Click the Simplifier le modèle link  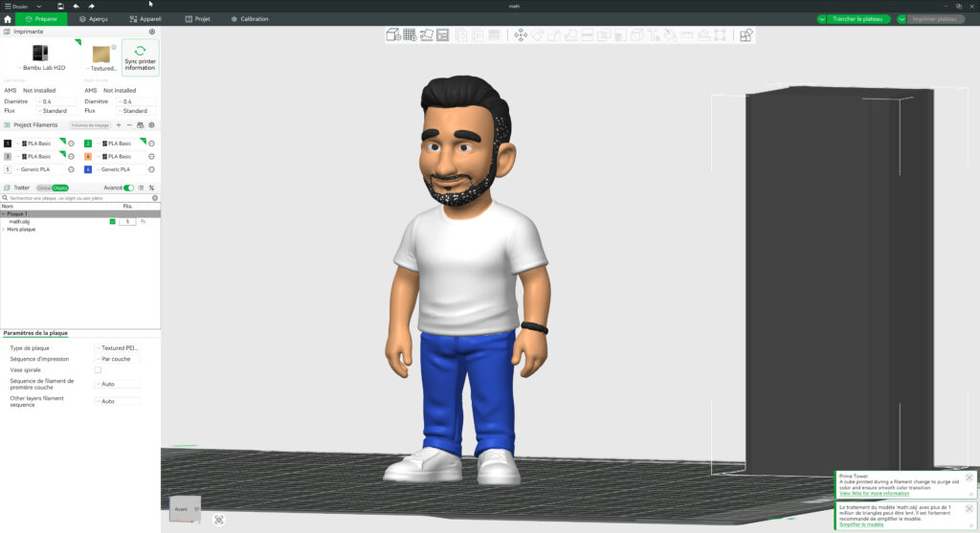pos(861,525)
